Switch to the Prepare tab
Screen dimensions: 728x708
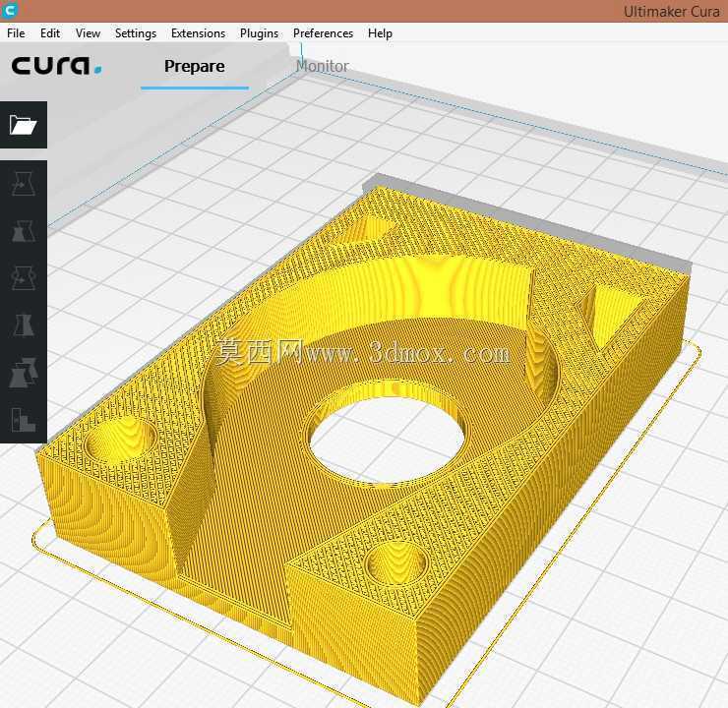195,66
